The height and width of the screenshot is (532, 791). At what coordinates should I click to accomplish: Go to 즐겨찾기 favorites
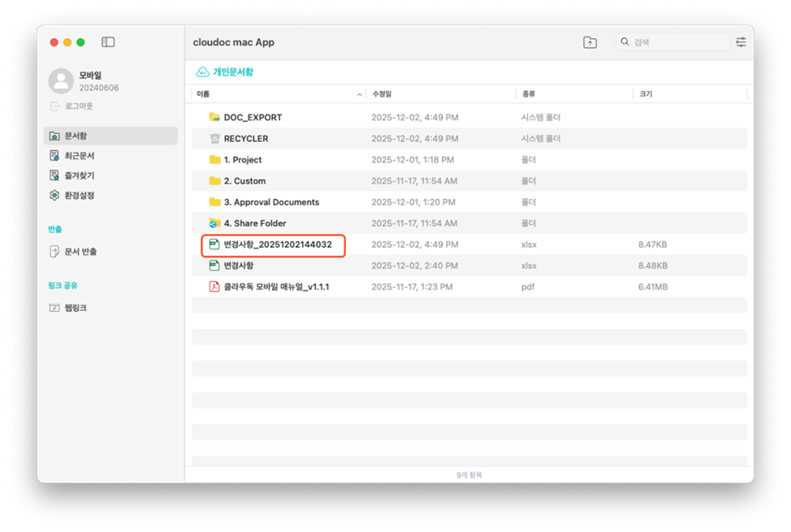[x=79, y=175]
